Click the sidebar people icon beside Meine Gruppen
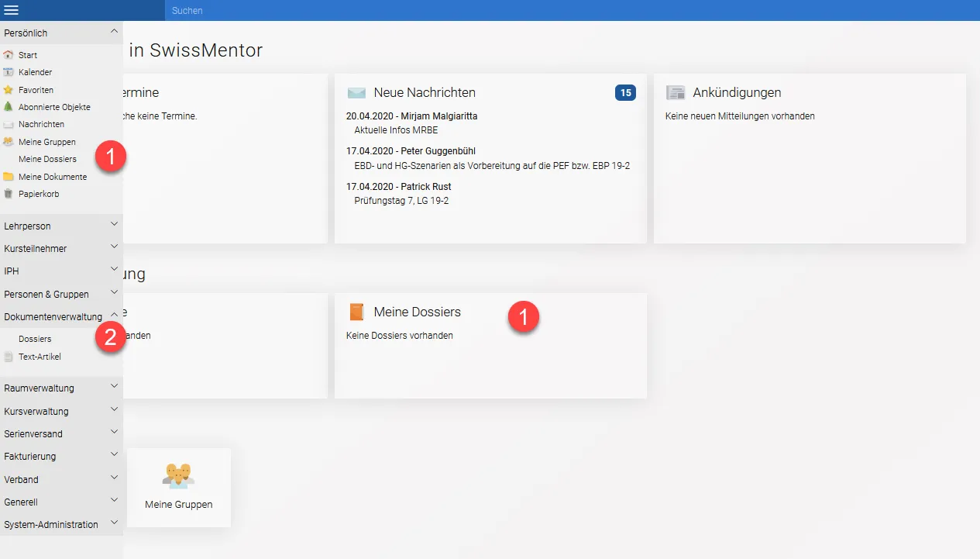The height and width of the screenshot is (559, 980). click(x=9, y=142)
